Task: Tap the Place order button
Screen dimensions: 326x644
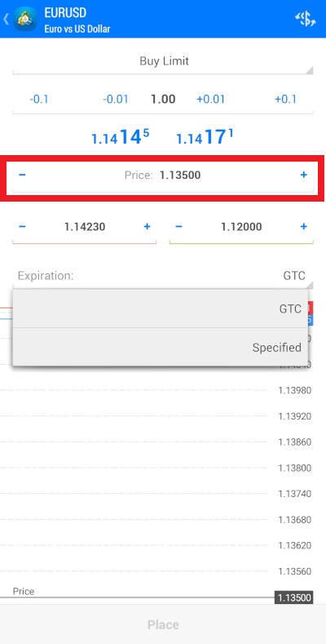Action: tap(163, 624)
